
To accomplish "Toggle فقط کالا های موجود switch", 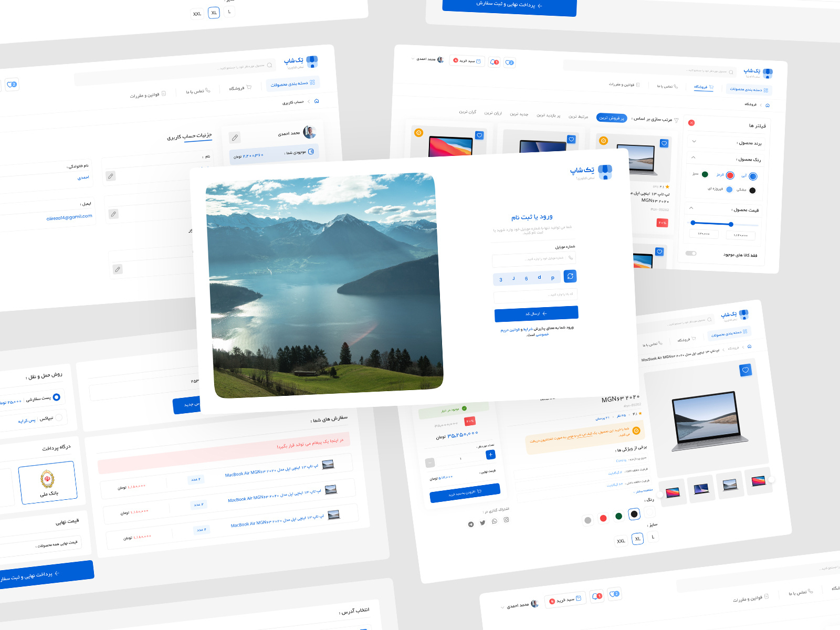I will click(691, 253).
